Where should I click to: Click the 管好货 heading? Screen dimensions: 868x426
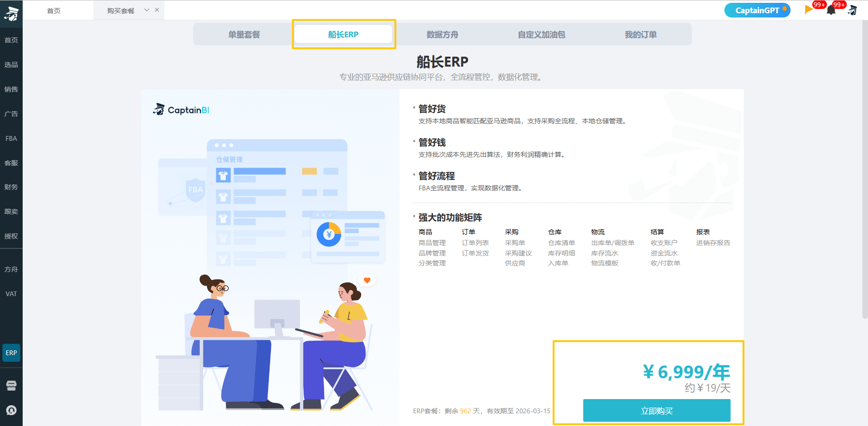432,109
